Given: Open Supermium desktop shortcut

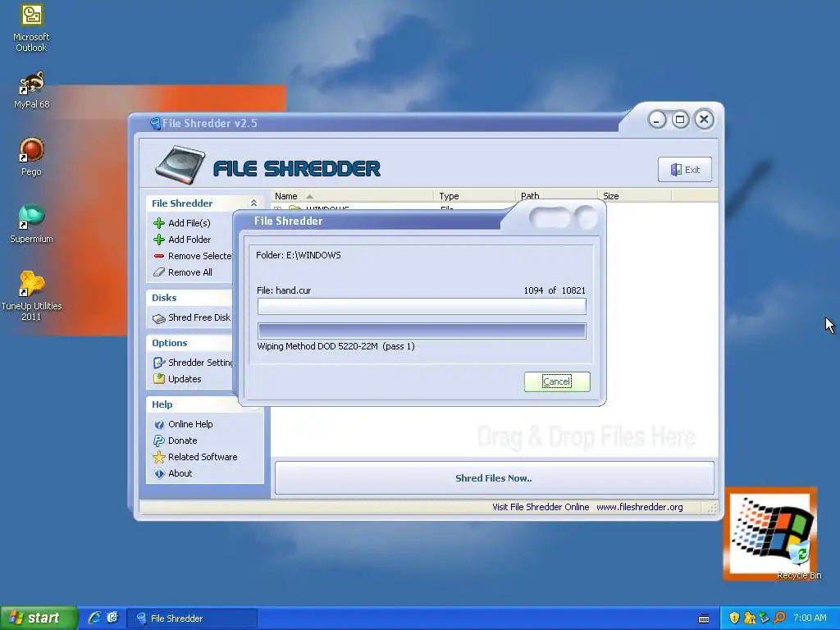Looking at the screenshot, I should (x=31, y=224).
